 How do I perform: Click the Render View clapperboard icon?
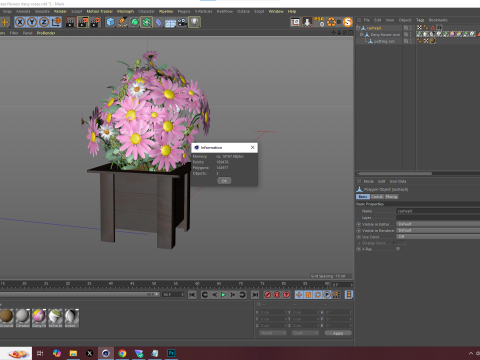[71, 22]
